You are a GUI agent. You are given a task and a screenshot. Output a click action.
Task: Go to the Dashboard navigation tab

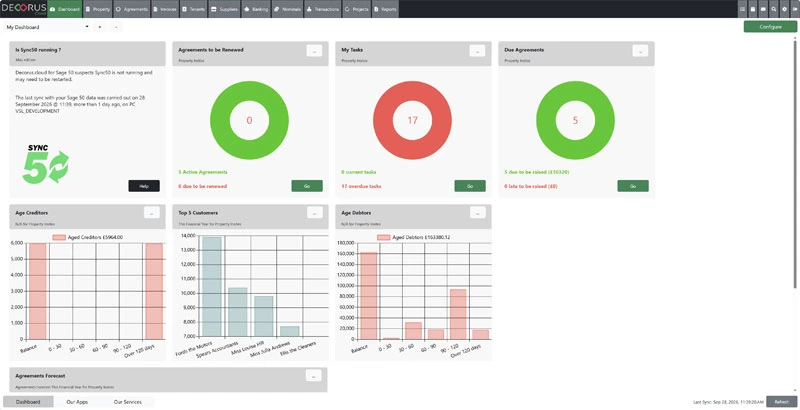pos(65,9)
